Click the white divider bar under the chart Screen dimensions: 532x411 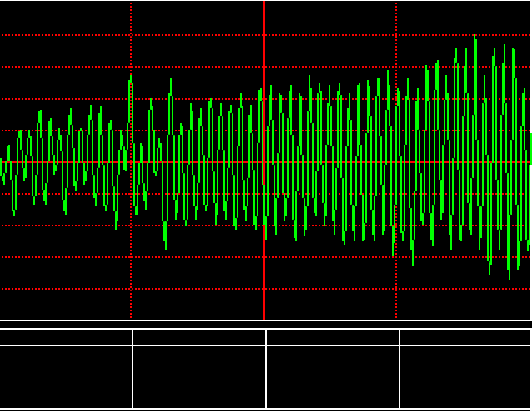pyautogui.click(x=266, y=321)
